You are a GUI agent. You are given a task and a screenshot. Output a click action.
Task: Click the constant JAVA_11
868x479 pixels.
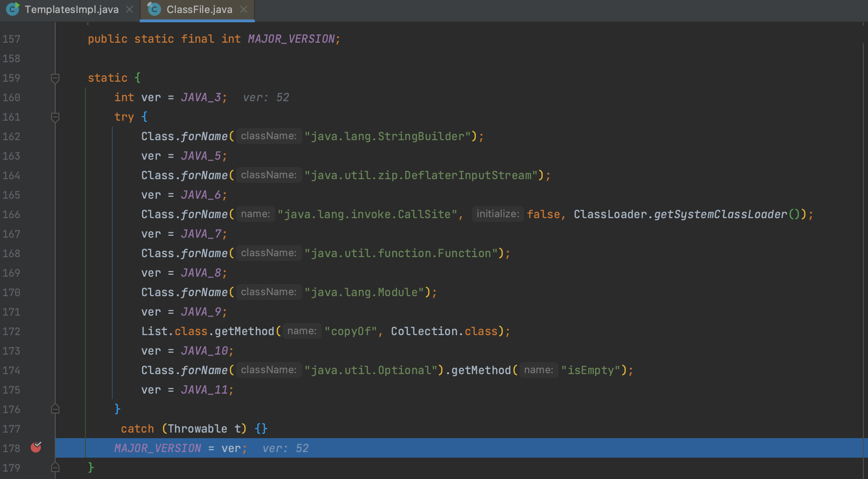pyautogui.click(x=204, y=390)
